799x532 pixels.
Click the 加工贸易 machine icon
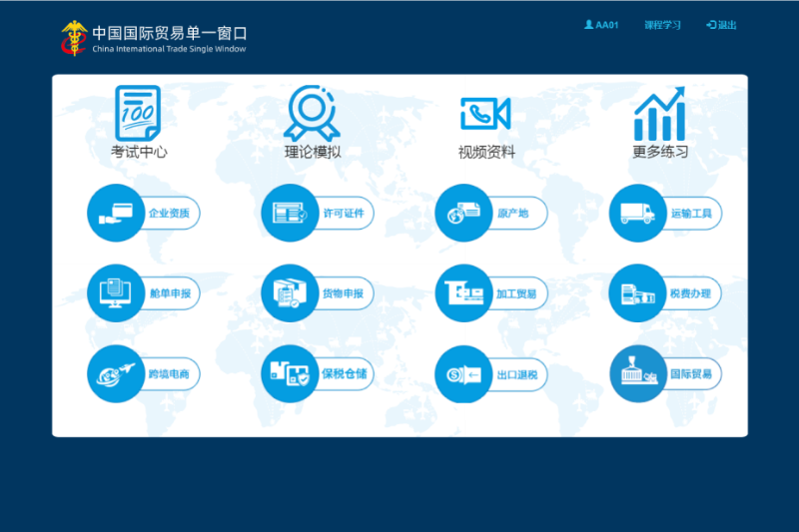coord(463,293)
